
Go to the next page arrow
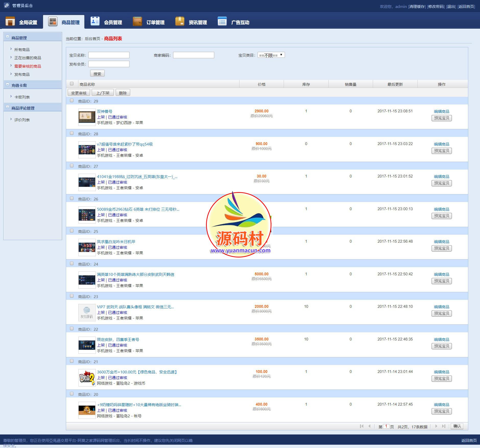[x=436, y=426]
